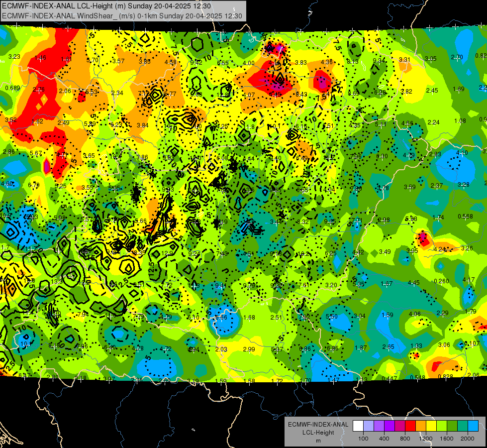
Task: Click the shear value 9.42
Action: (196, 63)
